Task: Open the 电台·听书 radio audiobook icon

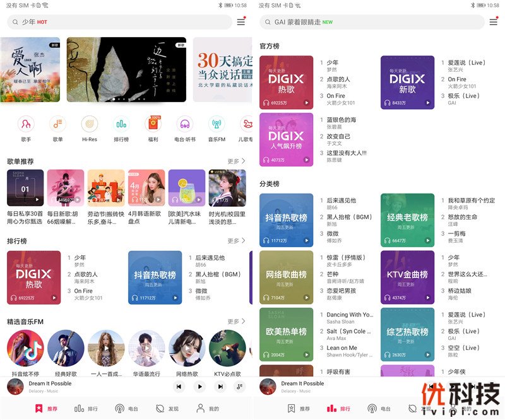Action: tap(184, 125)
